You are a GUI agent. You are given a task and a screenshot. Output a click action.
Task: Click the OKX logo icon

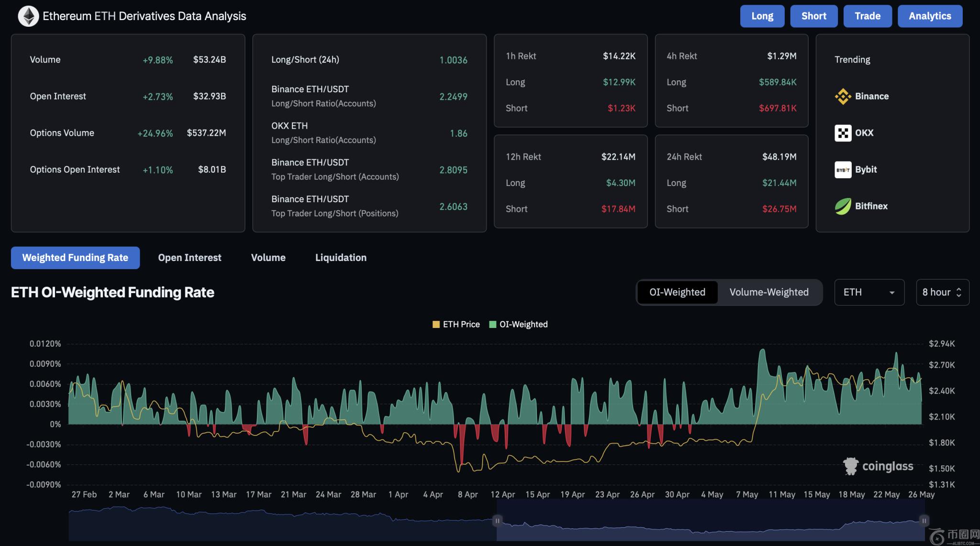tap(843, 133)
